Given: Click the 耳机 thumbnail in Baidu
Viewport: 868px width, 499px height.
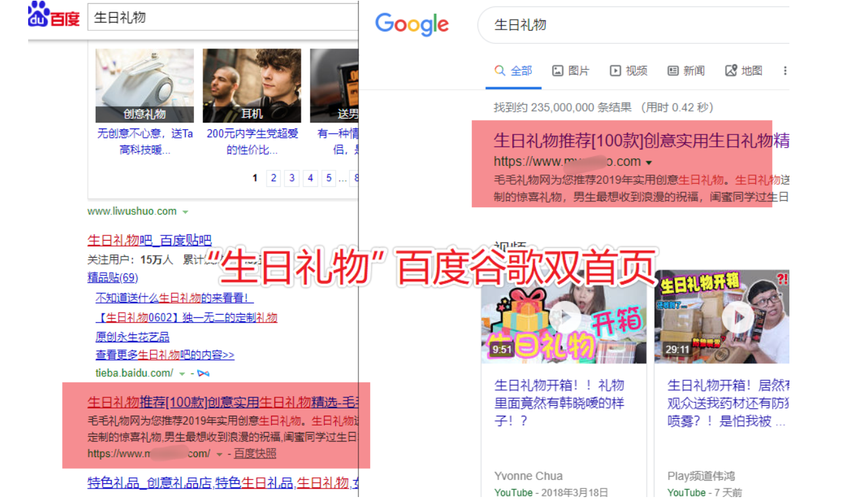Looking at the screenshot, I should point(252,85).
